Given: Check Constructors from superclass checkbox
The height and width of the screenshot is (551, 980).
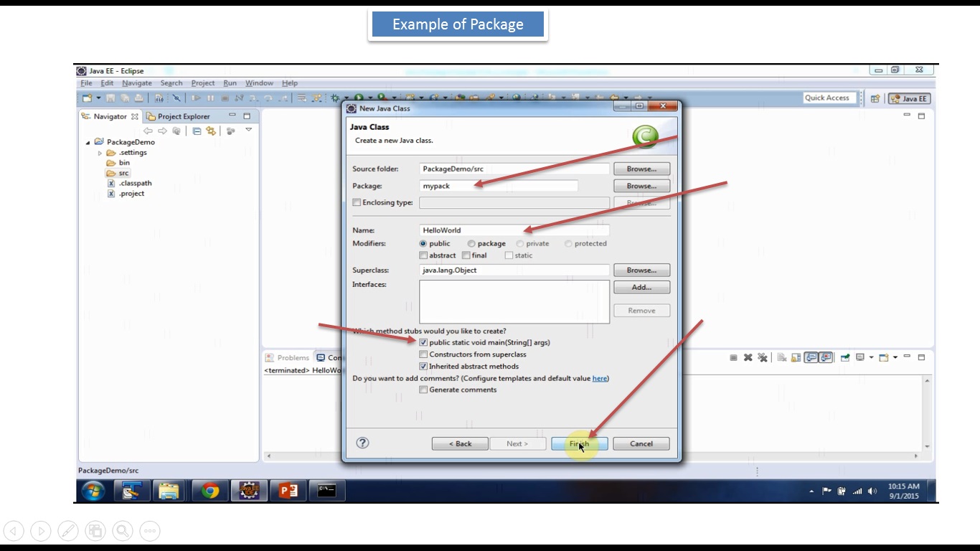Looking at the screenshot, I should pyautogui.click(x=423, y=354).
